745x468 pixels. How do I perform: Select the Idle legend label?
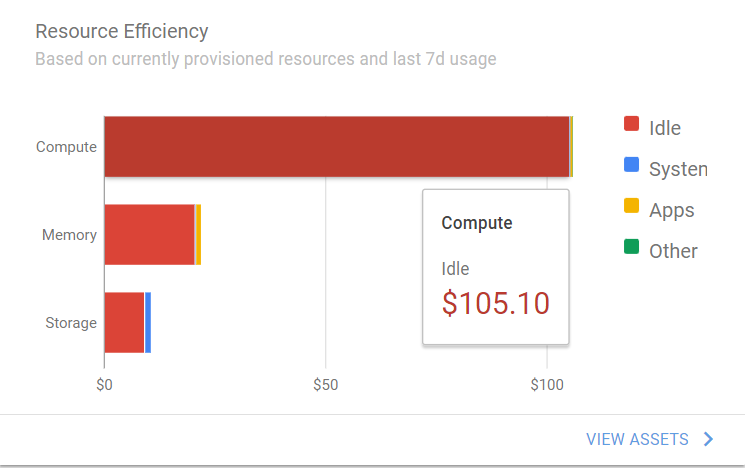click(664, 128)
